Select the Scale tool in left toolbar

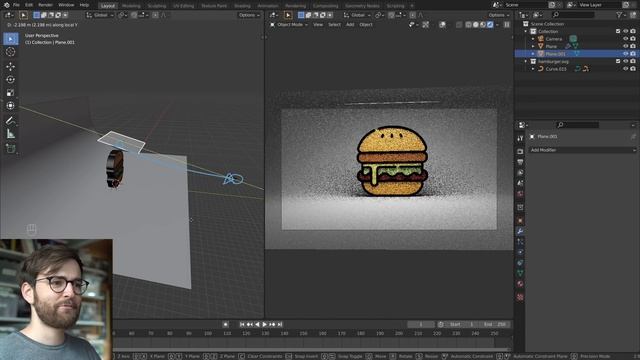(11, 93)
